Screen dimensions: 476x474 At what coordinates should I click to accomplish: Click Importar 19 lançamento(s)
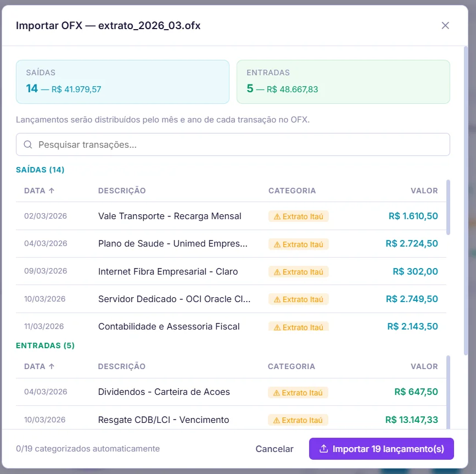382,449
